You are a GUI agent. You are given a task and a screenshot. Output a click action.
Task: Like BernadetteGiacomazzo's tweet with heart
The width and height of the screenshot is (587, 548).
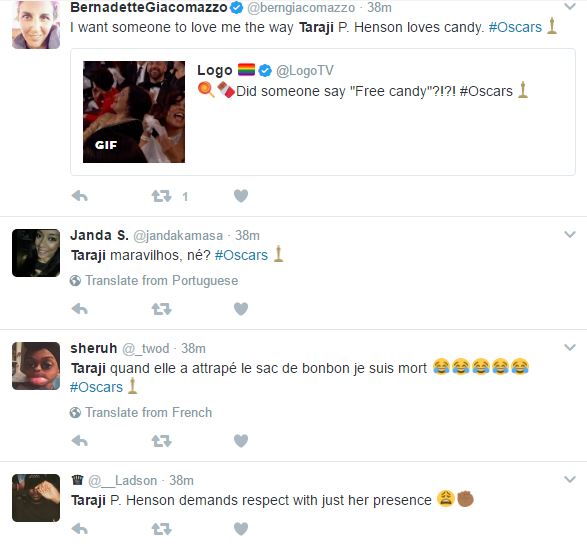click(241, 196)
